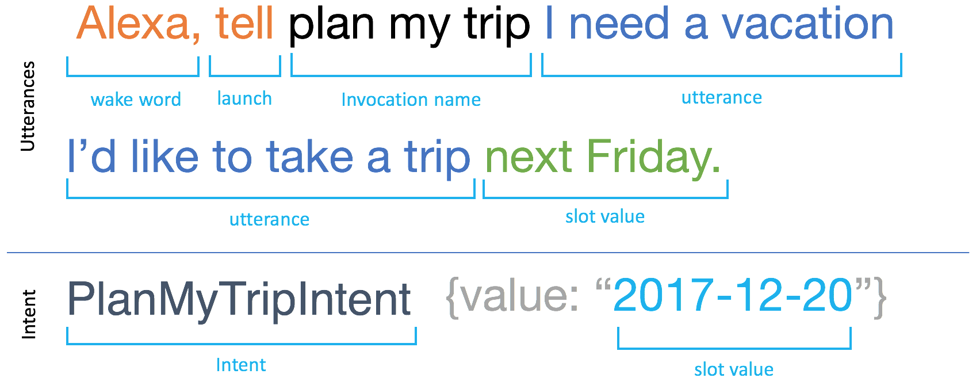Viewport: 980px width, 389px height.
Task: Click "slot value" label beneath "next Friday."
Action: [604, 216]
